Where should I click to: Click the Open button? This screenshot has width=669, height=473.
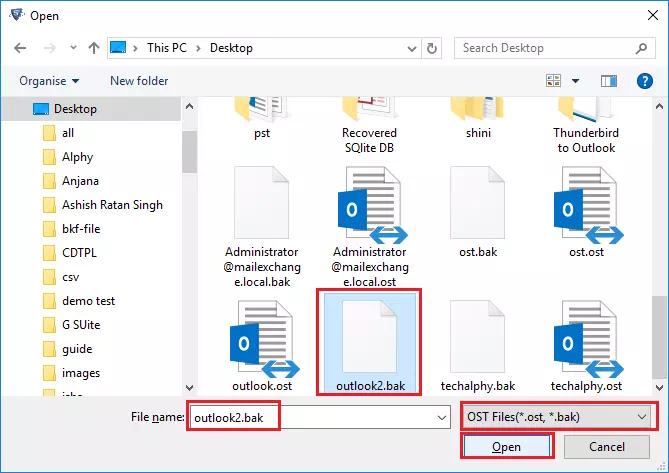coord(506,447)
